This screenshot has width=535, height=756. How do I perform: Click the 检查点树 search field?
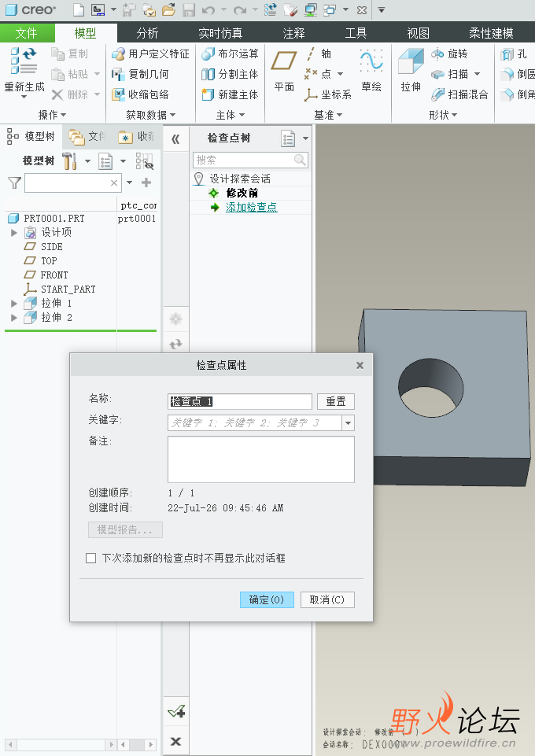pyautogui.click(x=250, y=160)
